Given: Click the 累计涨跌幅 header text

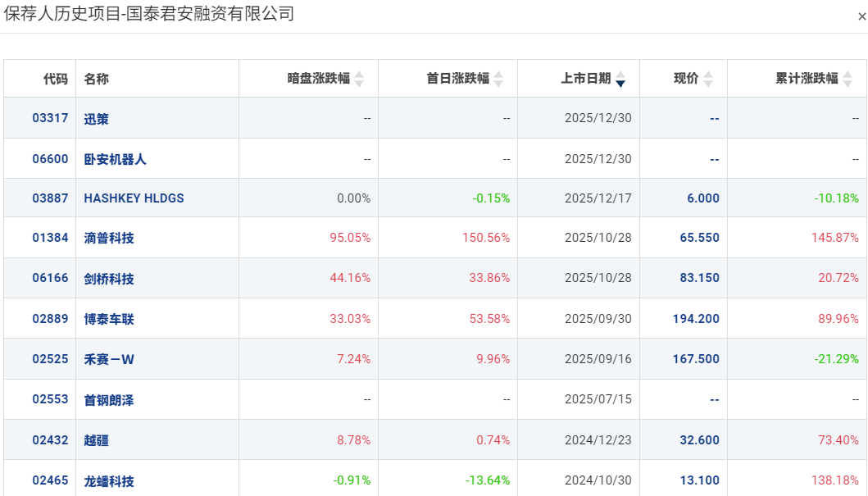Looking at the screenshot, I should 807,79.
